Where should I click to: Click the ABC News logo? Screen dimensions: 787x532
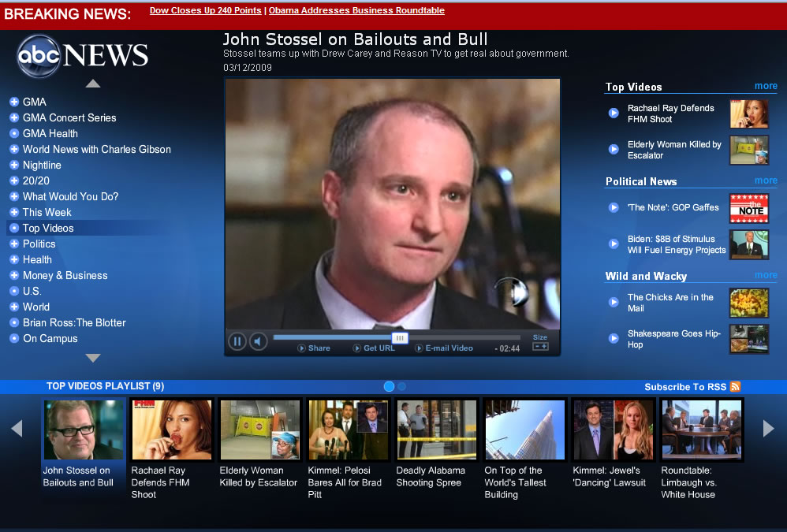click(83, 56)
